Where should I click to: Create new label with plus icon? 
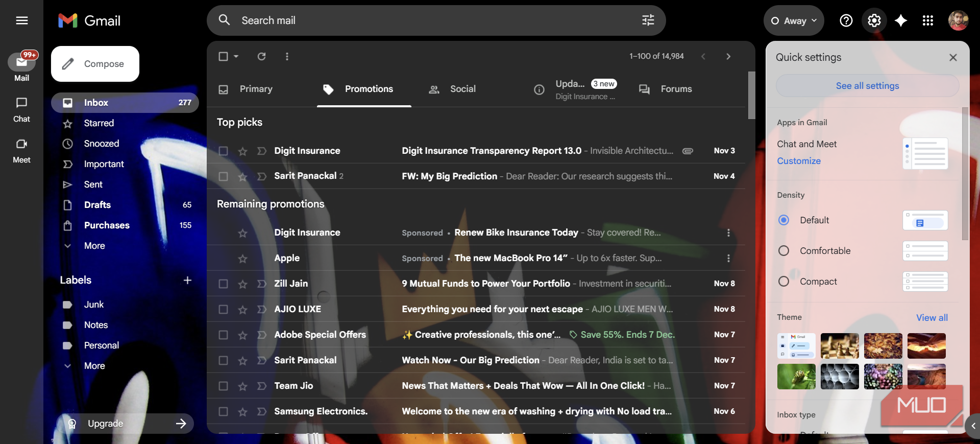(x=187, y=280)
